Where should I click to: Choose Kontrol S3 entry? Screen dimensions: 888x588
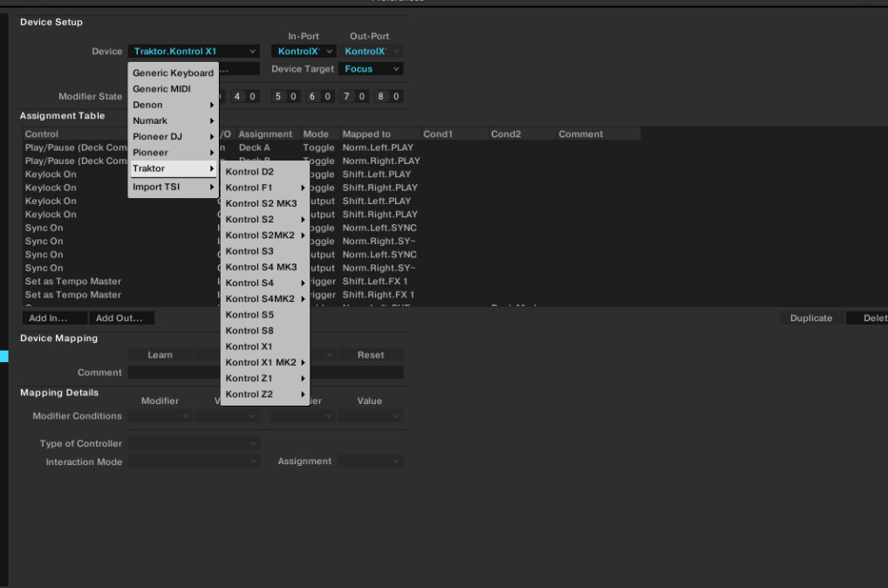(265, 251)
